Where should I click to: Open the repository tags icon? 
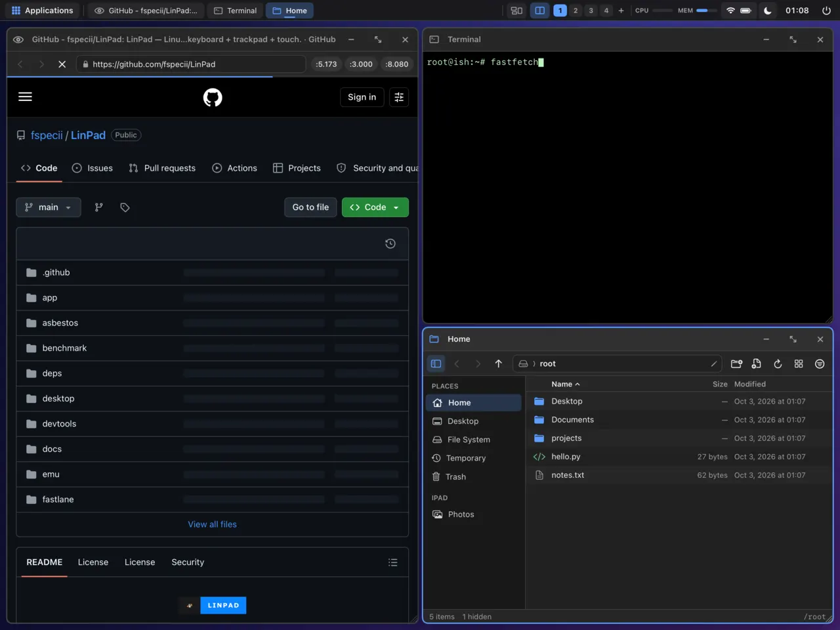coord(125,207)
